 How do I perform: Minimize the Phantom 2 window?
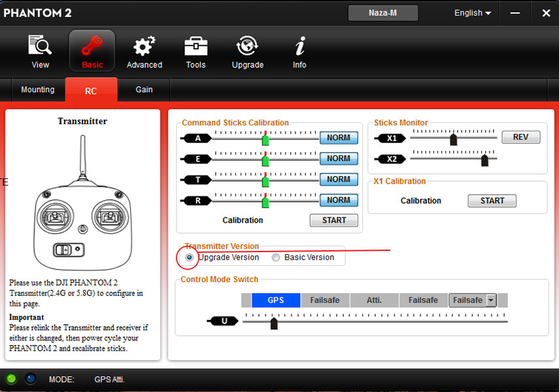515,13
